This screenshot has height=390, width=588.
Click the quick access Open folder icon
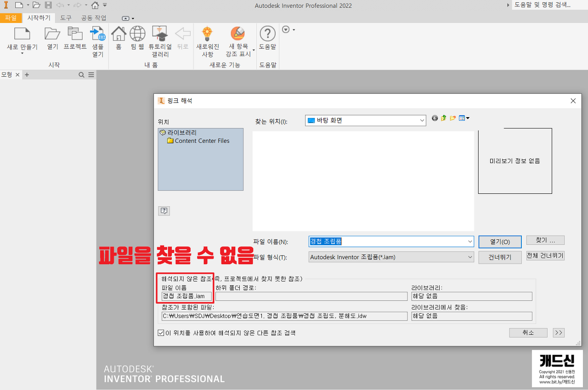click(36, 6)
